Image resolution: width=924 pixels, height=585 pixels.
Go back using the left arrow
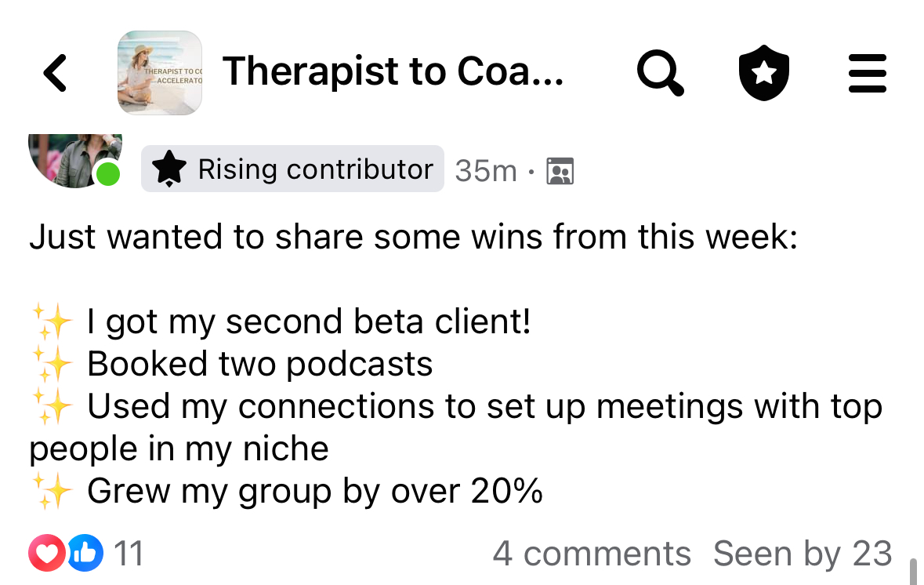[x=55, y=73]
